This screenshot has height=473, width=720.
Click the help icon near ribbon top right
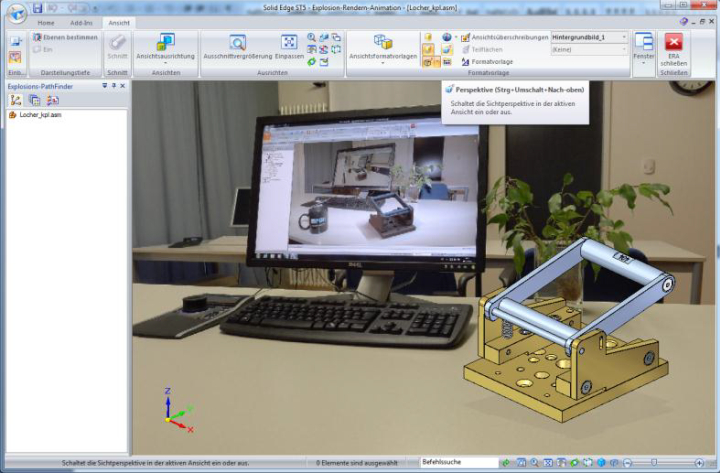point(684,22)
